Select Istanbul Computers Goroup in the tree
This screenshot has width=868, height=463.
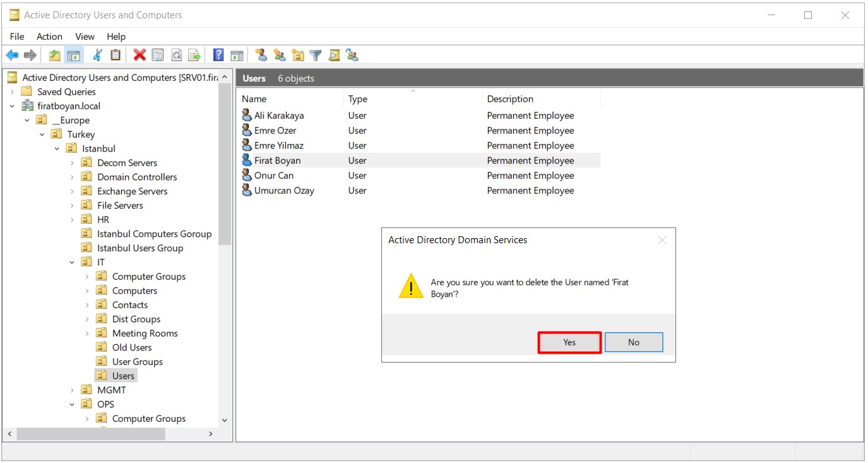pyautogui.click(x=154, y=234)
